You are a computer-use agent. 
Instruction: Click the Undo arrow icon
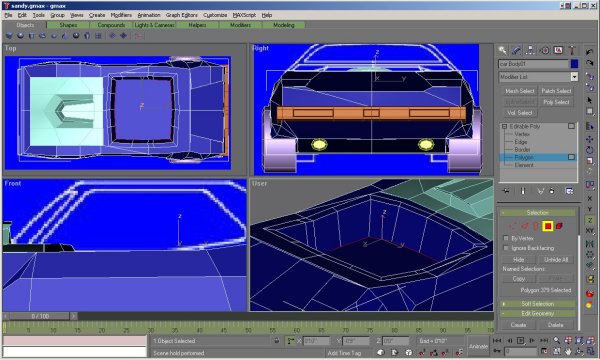click(x=590, y=52)
